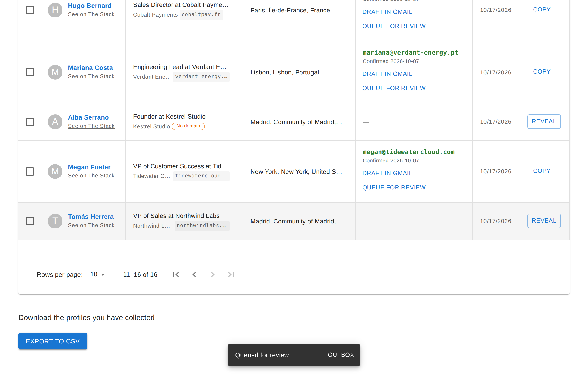Click 'Queued for review.' snackbar message
The width and height of the screenshot is (588, 377).
point(263,355)
